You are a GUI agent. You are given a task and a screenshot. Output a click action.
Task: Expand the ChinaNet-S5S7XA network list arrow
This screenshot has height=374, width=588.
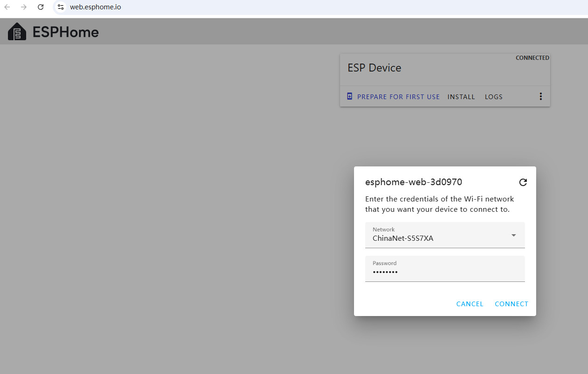click(513, 235)
